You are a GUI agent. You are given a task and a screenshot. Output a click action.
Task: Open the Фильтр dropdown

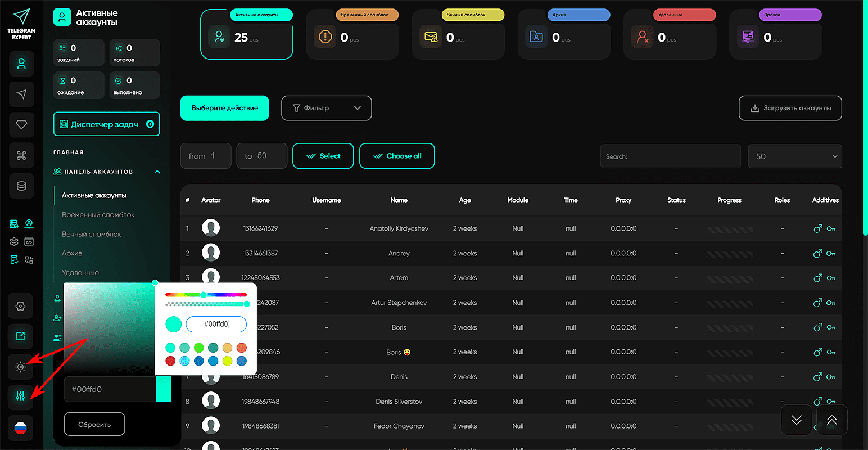(326, 108)
